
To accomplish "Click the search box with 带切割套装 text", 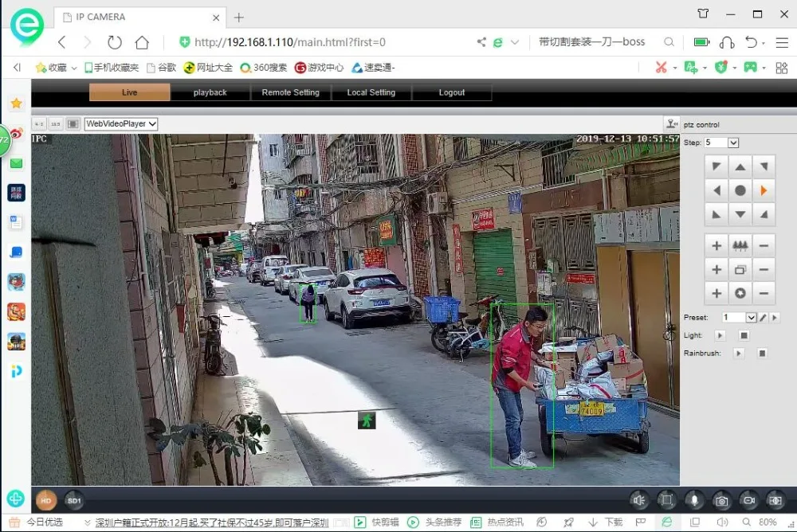I will click(592, 42).
